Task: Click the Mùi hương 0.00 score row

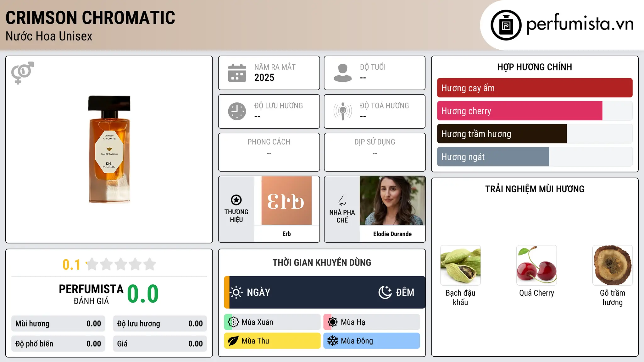Action: (x=58, y=324)
